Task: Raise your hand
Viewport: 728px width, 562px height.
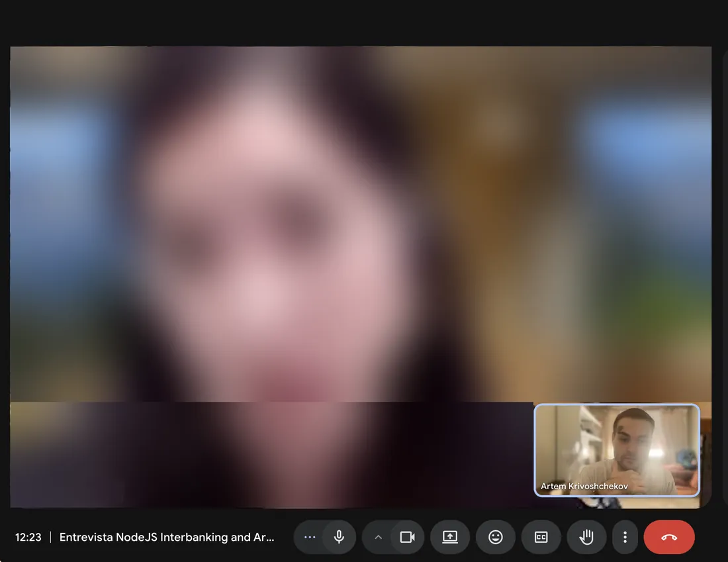Action: pos(586,537)
